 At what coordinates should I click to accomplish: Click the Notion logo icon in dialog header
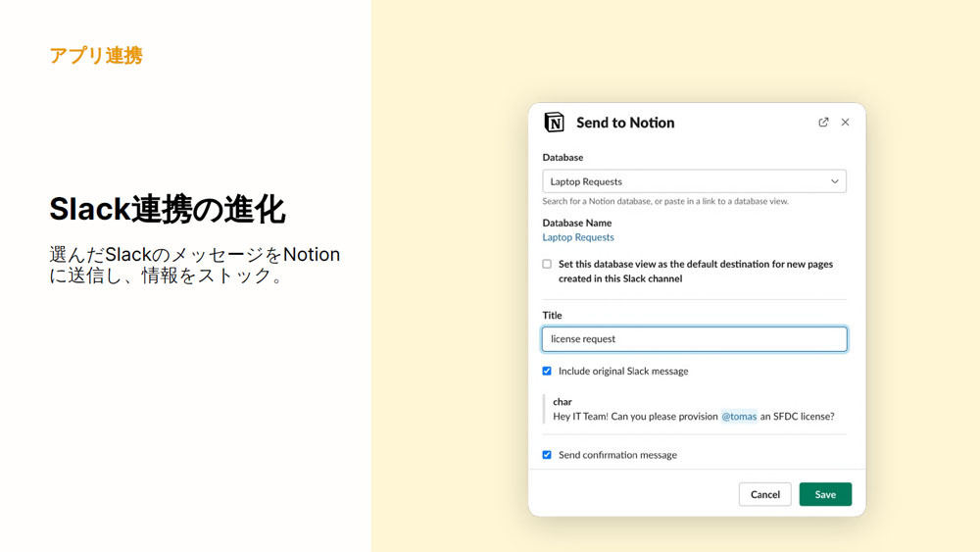[x=554, y=122]
